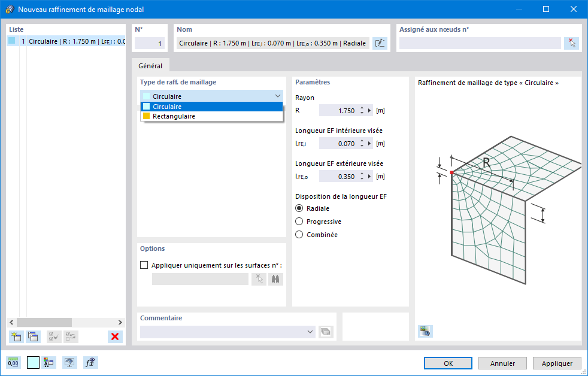Click the color swatch of list item 1
The height and width of the screenshot is (376, 588).
coord(11,41)
